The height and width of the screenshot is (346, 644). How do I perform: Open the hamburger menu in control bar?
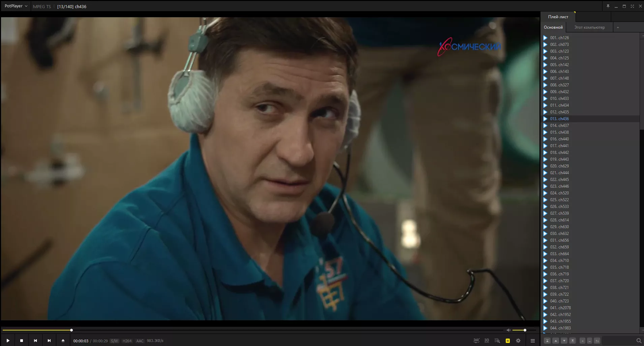533,341
